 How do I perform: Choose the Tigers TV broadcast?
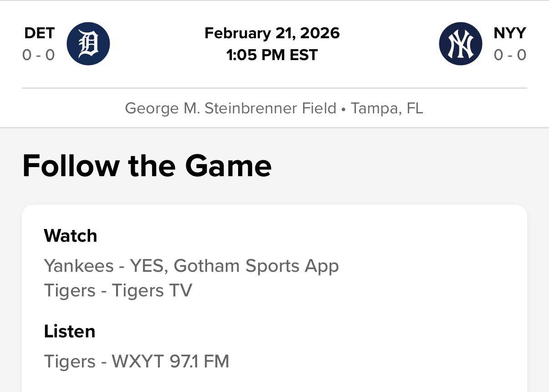[152, 290]
